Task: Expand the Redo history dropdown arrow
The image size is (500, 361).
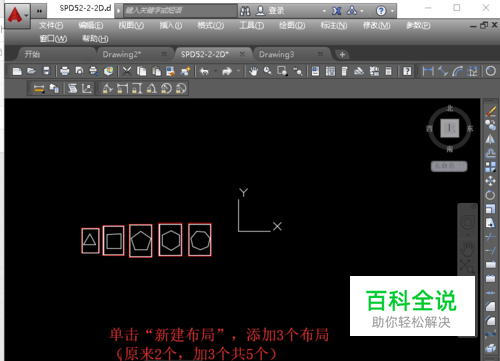Action: pos(238,71)
